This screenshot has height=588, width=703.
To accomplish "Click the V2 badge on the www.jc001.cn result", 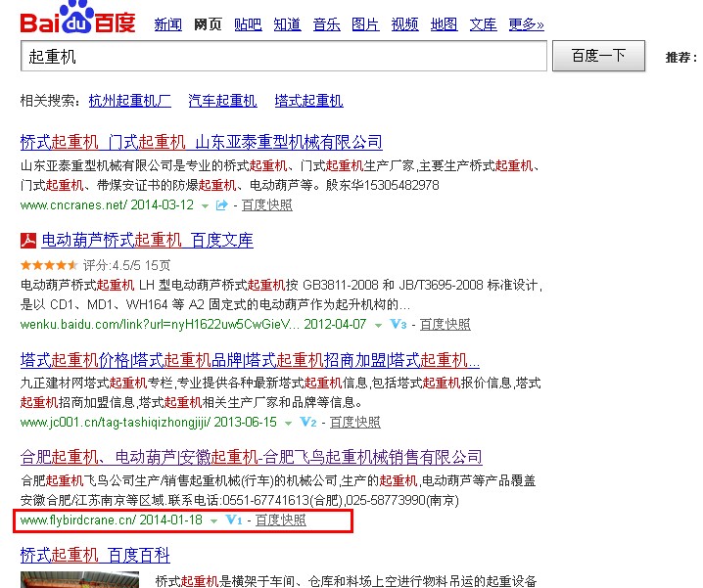I will [308, 422].
